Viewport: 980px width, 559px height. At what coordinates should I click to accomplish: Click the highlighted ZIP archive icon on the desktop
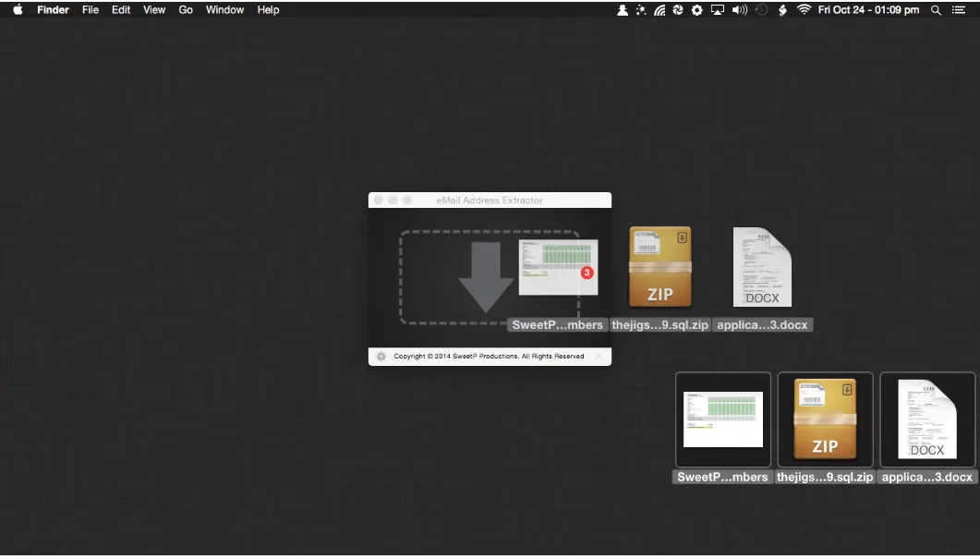[x=825, y=419]
